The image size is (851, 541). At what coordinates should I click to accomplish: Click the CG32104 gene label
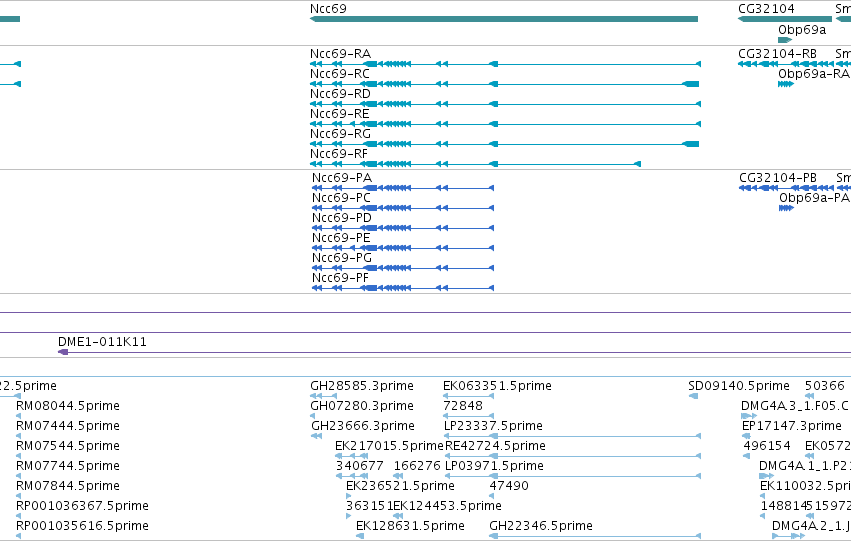(x=766, y=9)
